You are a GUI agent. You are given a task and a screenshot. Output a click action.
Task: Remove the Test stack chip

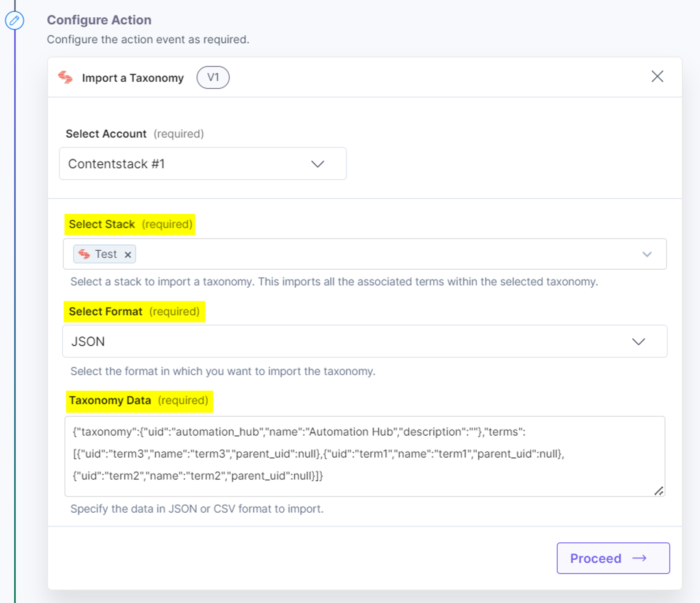click(x=128, y=254)
